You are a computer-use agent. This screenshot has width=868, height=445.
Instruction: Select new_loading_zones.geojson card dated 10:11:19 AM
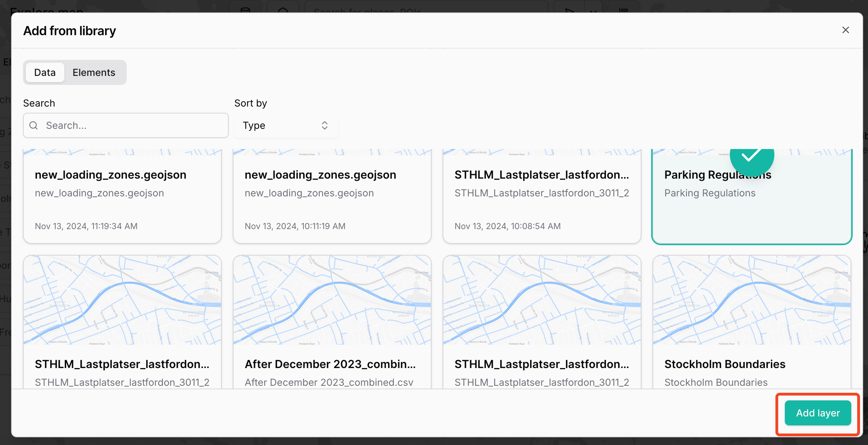[332, 196]
